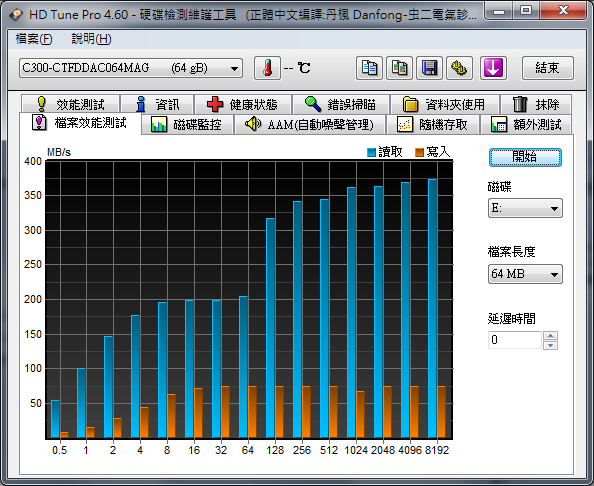This screenshot has height=486, width=594.
Task: Click the blue read bar at 0.5
Action: click(55, 419)
